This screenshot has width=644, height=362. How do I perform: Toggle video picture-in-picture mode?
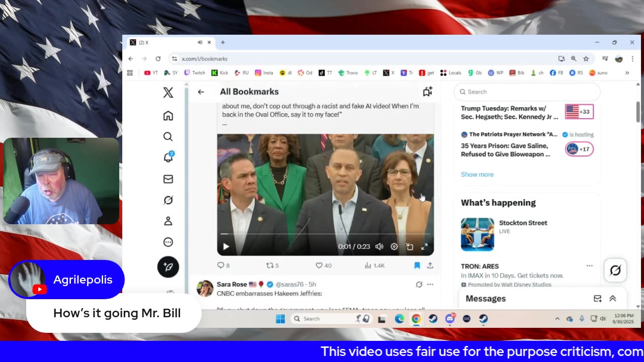pyautogui.click(x=410, y=246)
